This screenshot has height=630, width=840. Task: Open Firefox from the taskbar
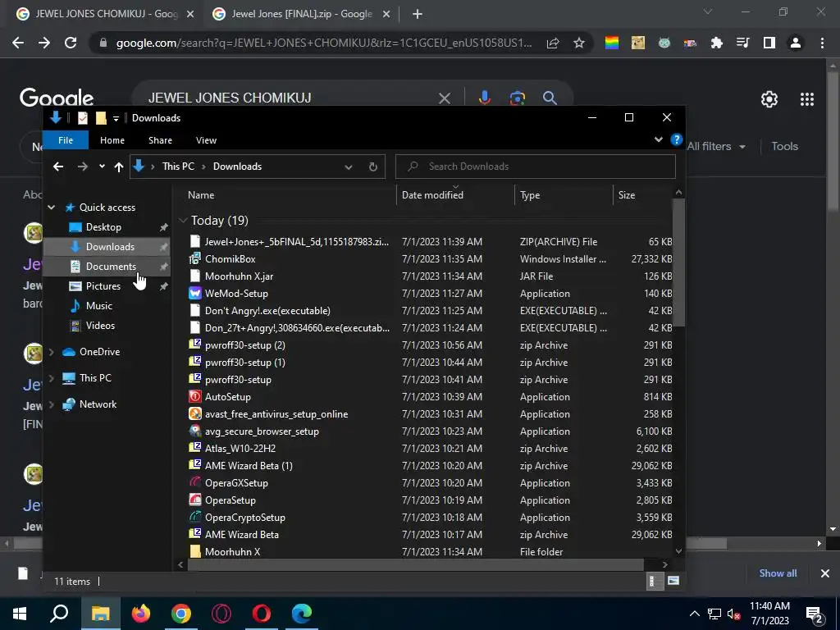click(141, 613)
